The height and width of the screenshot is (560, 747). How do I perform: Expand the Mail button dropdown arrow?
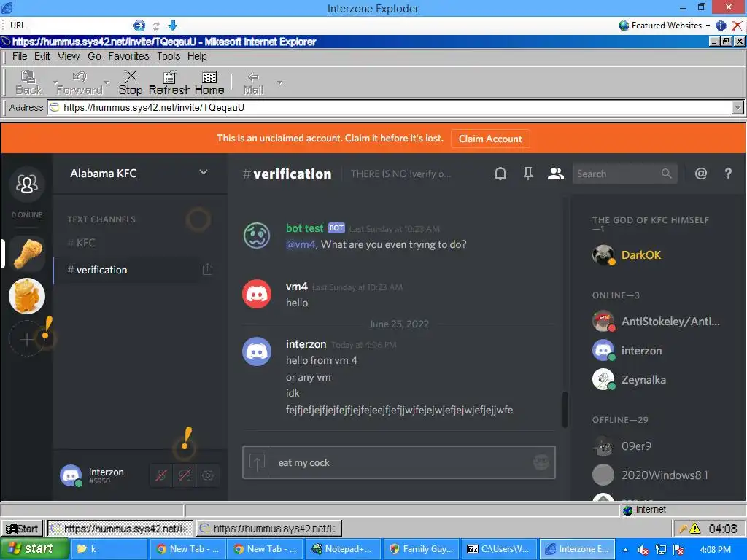coord(280,82)
